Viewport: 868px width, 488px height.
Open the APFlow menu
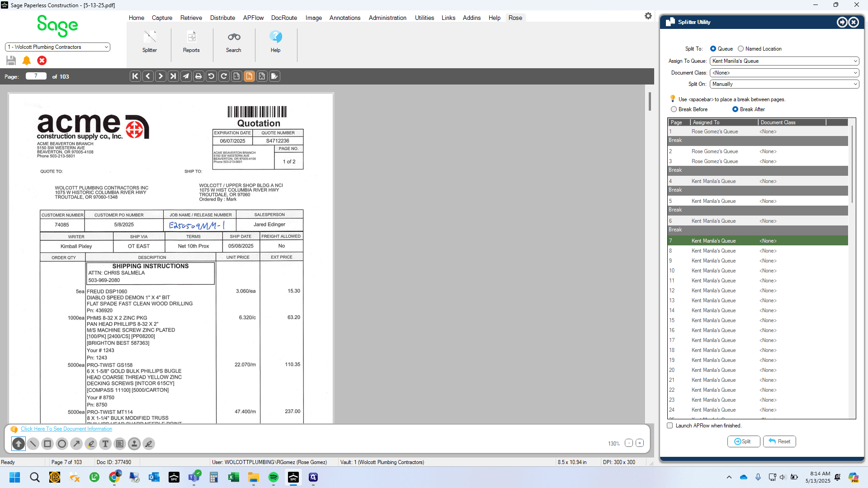tap(253, 18)
